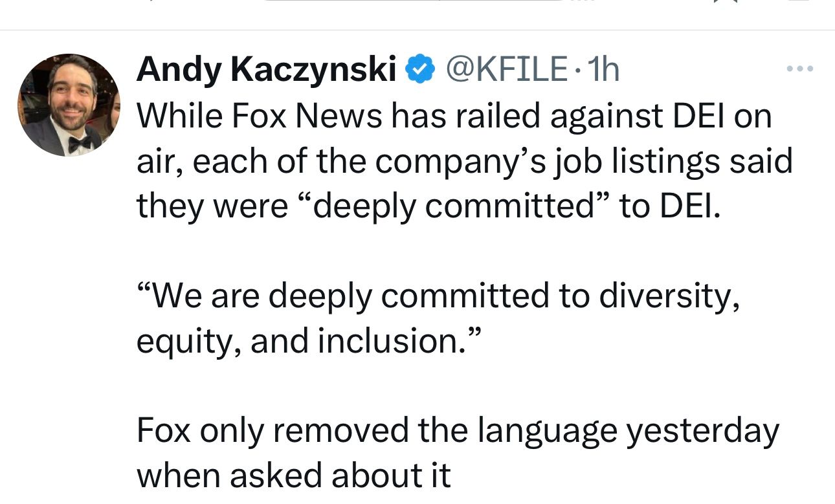Click the 1h timestamp of the tweet
The height and width of the screenshot is (504, 835).
601,69
